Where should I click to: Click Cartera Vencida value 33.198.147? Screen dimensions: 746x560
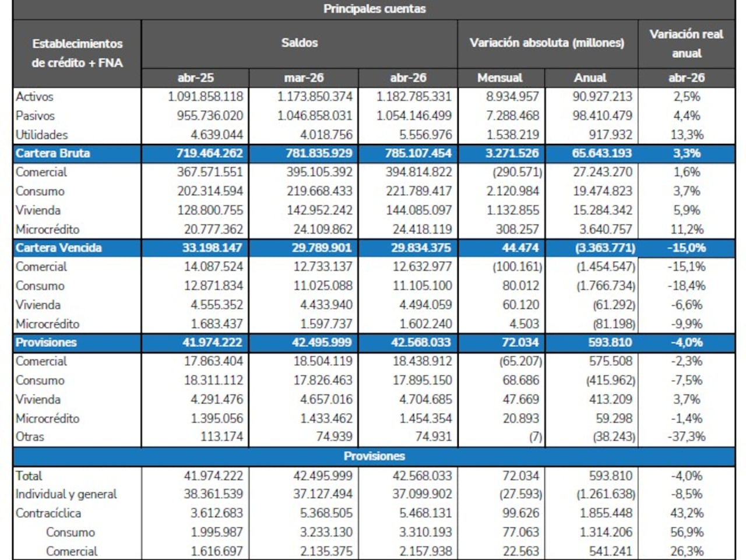tap(213, 248)
